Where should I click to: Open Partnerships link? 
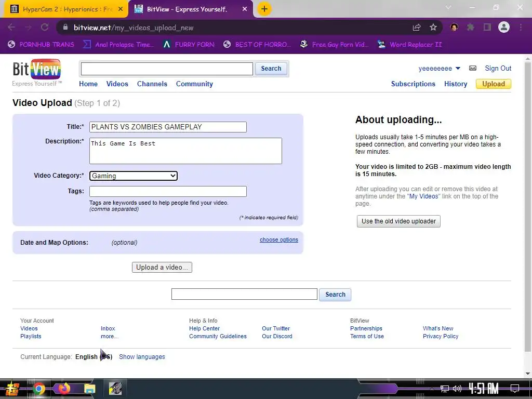[366, 328]
